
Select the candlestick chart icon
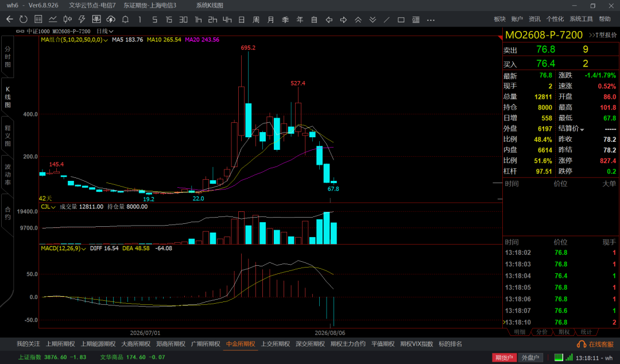[68, 20]
